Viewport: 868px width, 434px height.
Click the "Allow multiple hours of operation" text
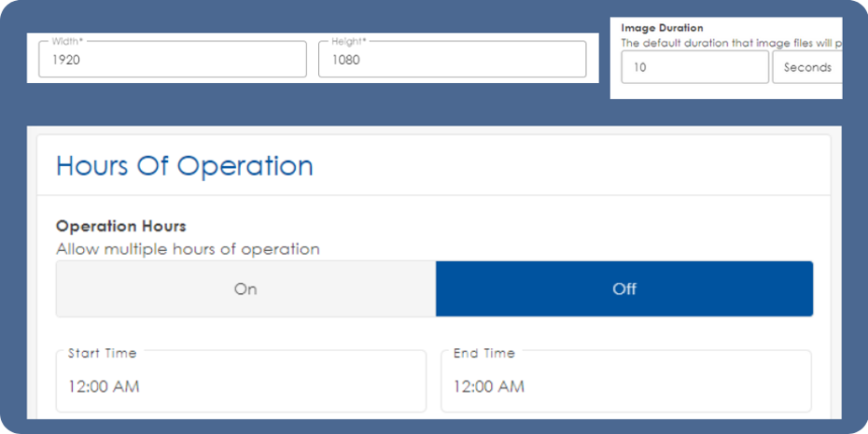(188, 249)
